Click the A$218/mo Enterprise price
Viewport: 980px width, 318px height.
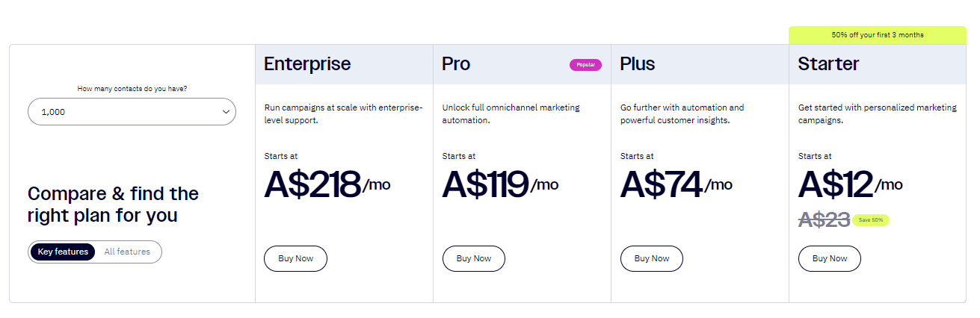[x=327, y=184]
